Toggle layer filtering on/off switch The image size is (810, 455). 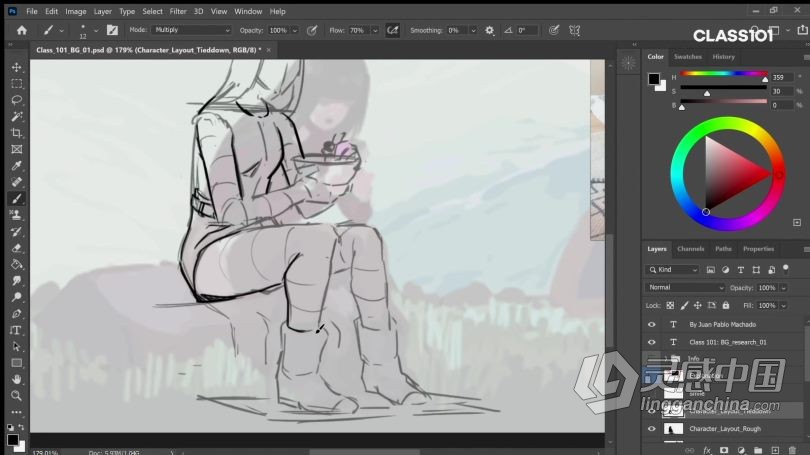click(x=786, y=269)
